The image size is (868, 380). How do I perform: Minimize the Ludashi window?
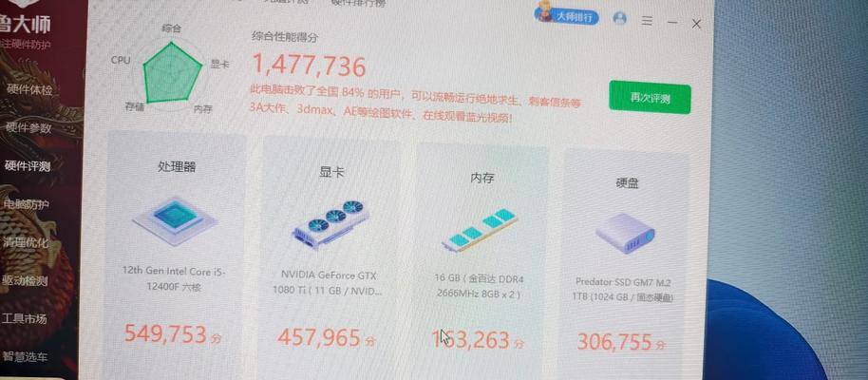coord(672,23)
